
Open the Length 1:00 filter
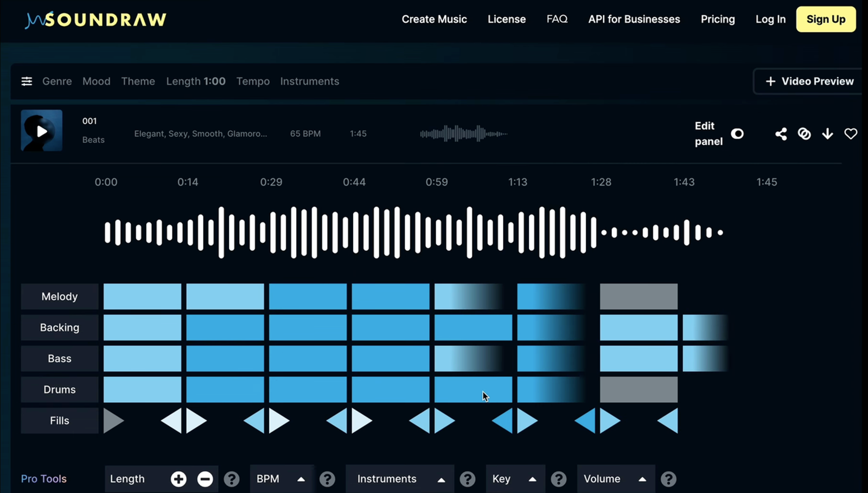(x=196, y=81)
